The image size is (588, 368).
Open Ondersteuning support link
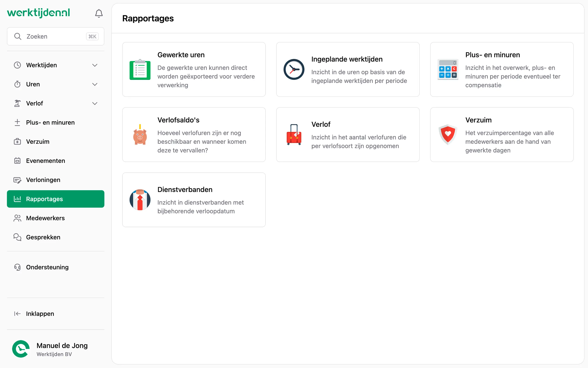click(x=56, y=267)
